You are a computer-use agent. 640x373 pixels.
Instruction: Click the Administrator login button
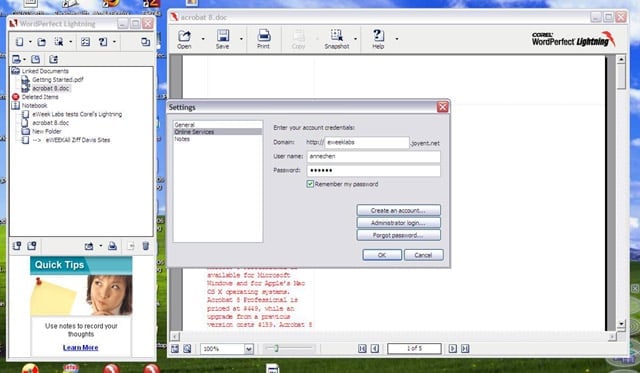tap(398, 223)
